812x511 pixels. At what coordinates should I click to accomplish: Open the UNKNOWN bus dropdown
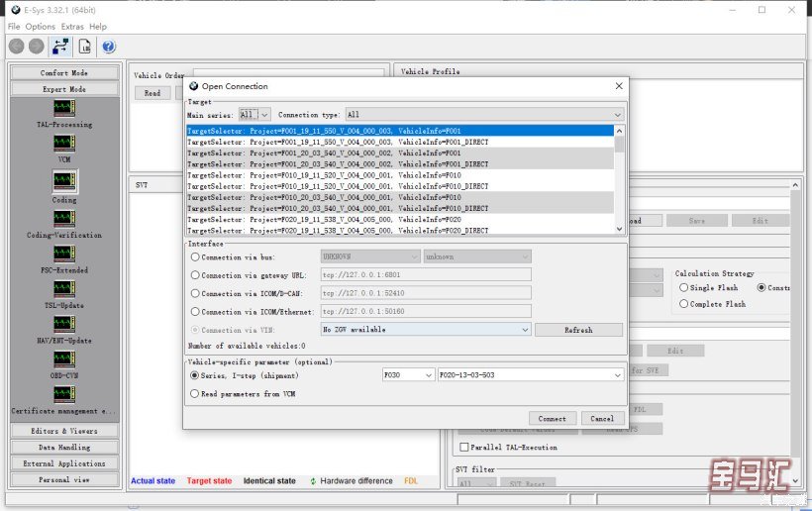tap(369, 256)
